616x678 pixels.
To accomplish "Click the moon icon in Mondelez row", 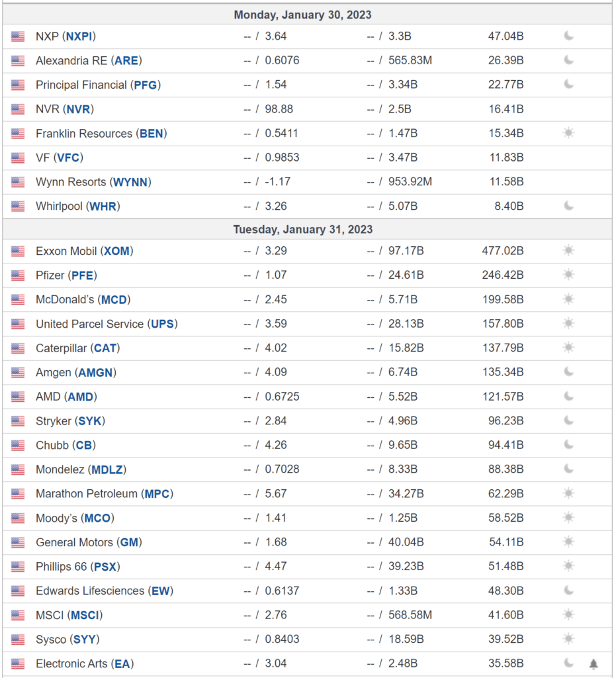I will point(569,469).
